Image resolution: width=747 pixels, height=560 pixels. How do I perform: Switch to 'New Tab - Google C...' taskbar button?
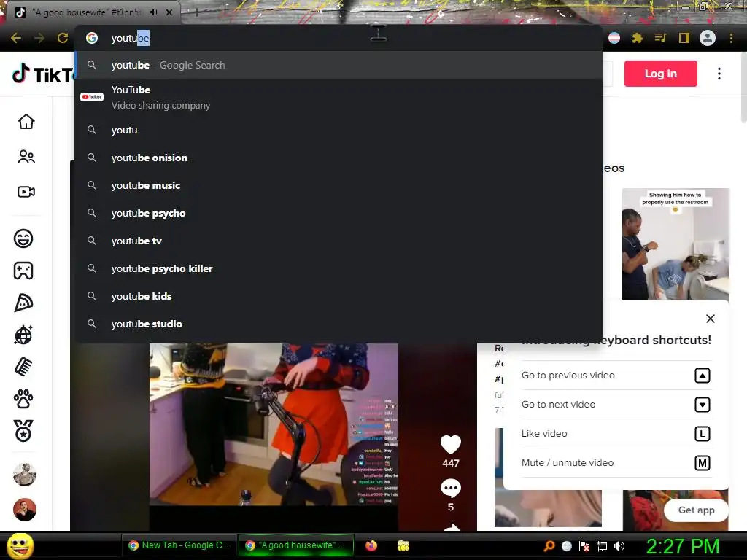pyautogui.click(x=179, y=545)
